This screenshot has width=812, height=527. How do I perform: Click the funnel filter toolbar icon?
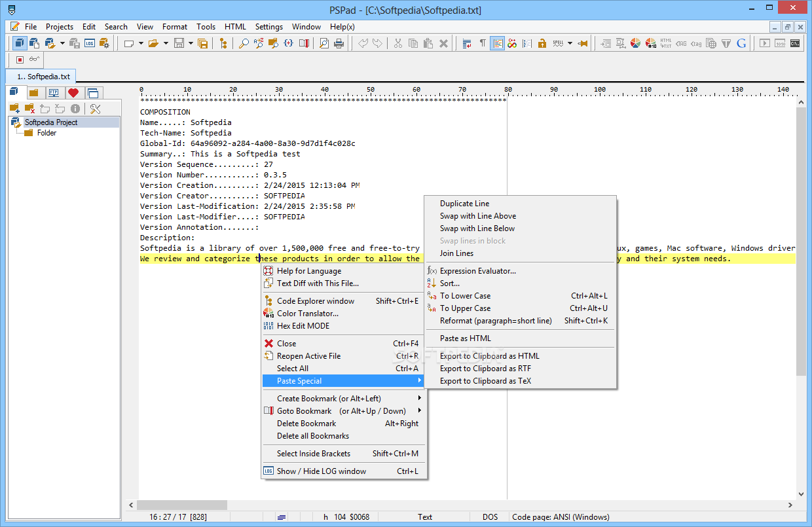(726, 43)
